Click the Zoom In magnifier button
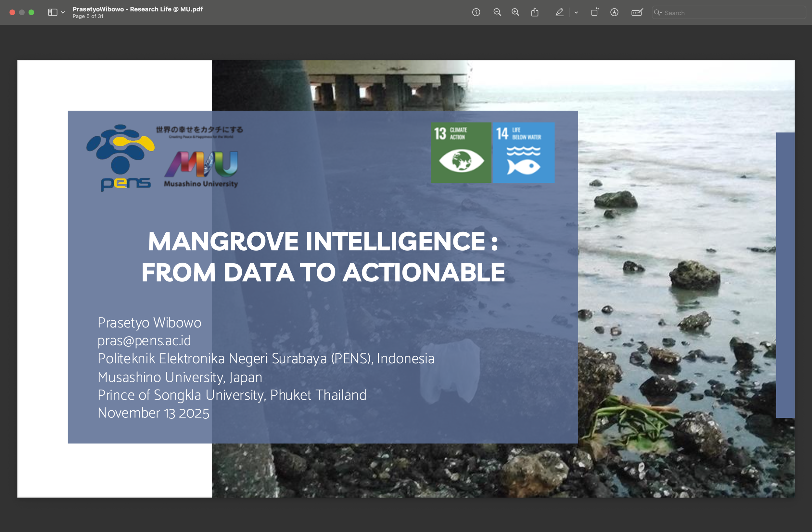The height and width of the screenshot is (532, 812). [x=515, y=13]
